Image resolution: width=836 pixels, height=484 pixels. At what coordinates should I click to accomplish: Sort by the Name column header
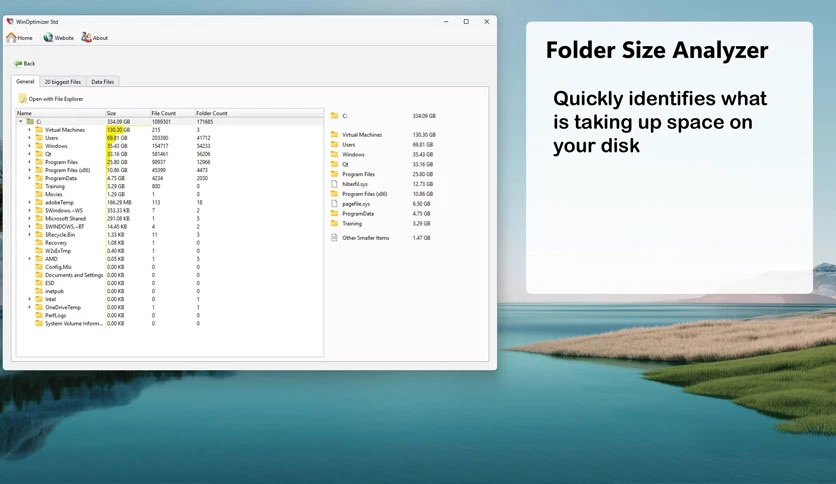tap(61, 113)
